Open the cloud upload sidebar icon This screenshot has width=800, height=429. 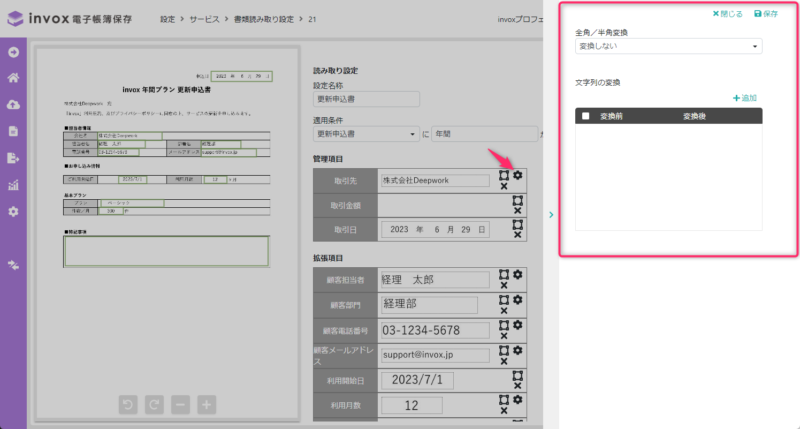point(14,105)
